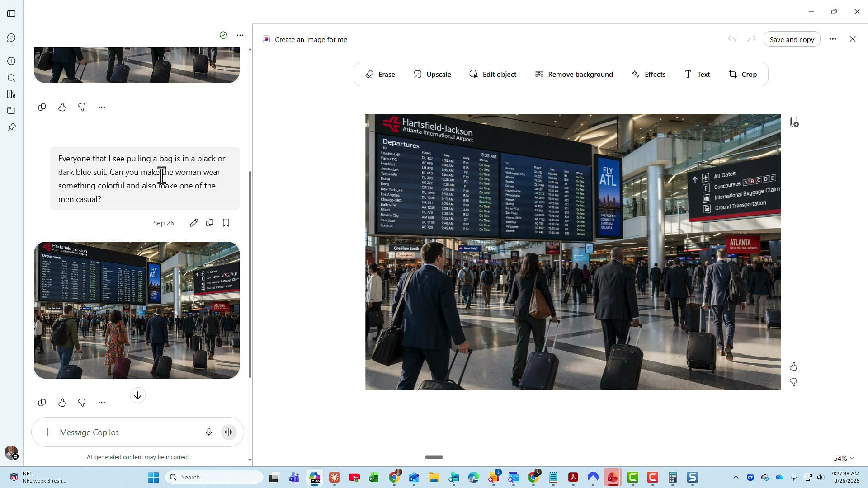Like the generated image in editor
The image size is (868, 488).
793,366
